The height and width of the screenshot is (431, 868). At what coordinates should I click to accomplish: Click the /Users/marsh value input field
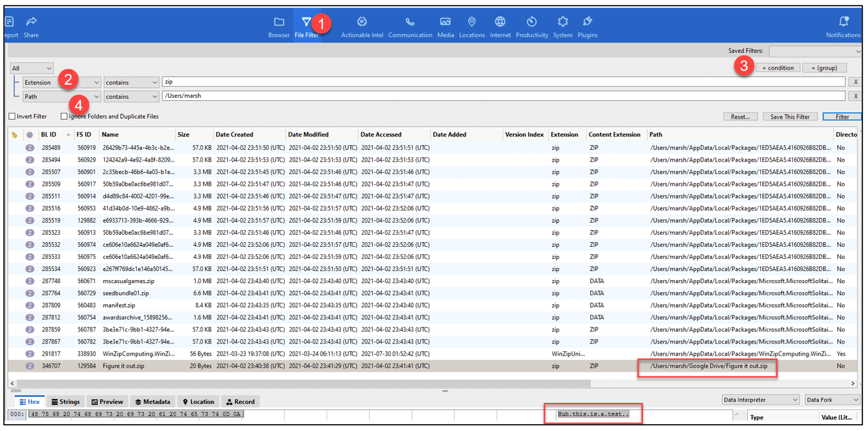click(503, 96)
